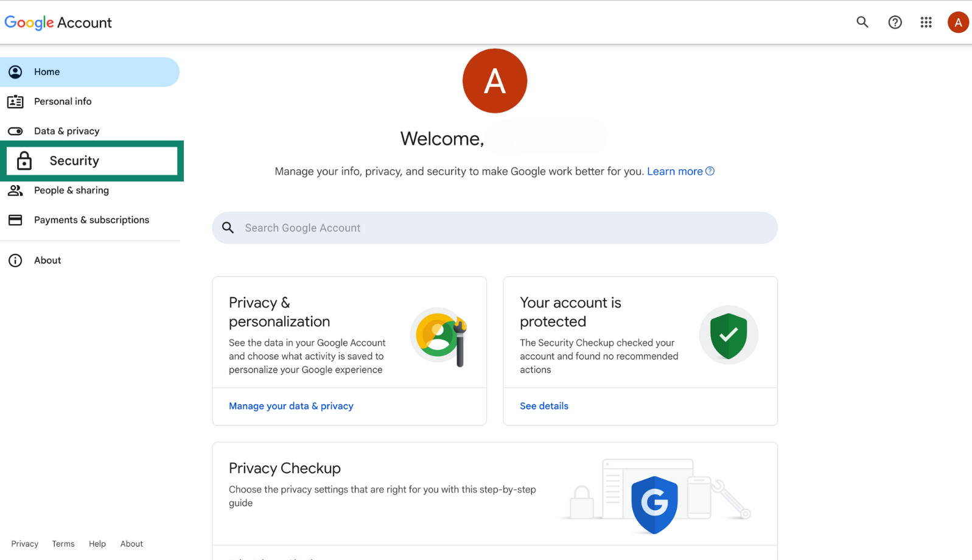Click the green security checkup shield graphic
This screenshot has height=560, width=972.
[729, 335]
